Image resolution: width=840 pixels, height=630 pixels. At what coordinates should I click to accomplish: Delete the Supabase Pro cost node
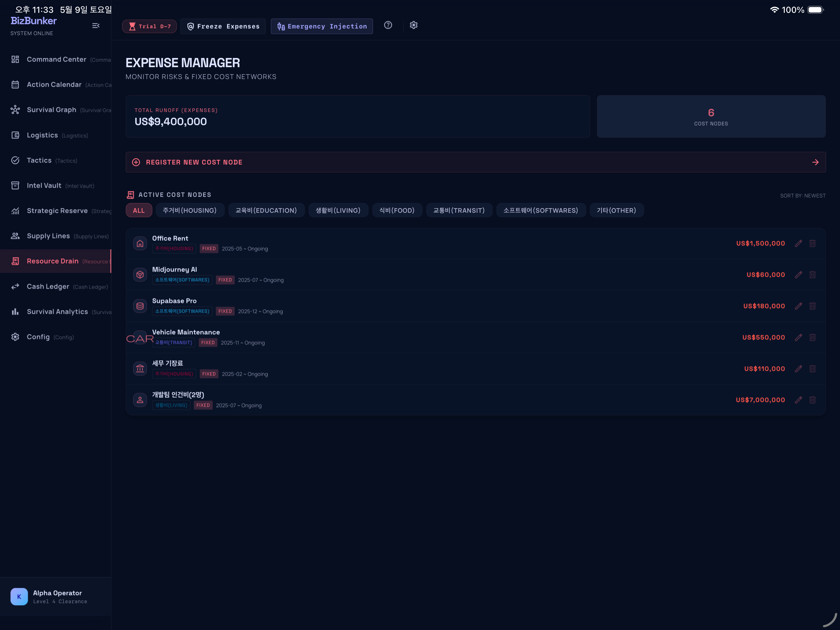click(x=812, y=306)
